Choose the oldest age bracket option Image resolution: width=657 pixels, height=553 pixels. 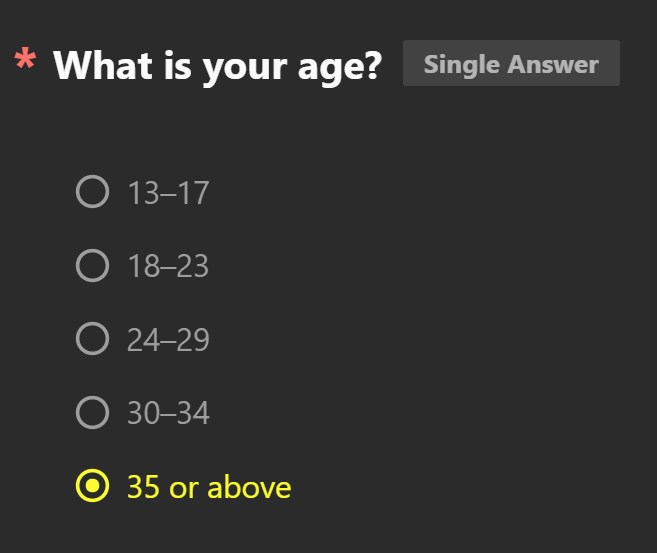[x=184, y=486]
